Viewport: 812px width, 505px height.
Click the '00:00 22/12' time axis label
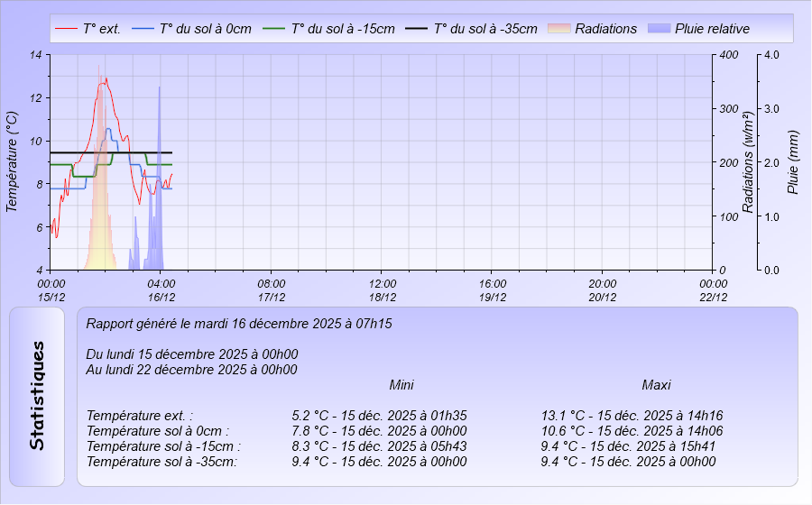(x=713, y=290)
